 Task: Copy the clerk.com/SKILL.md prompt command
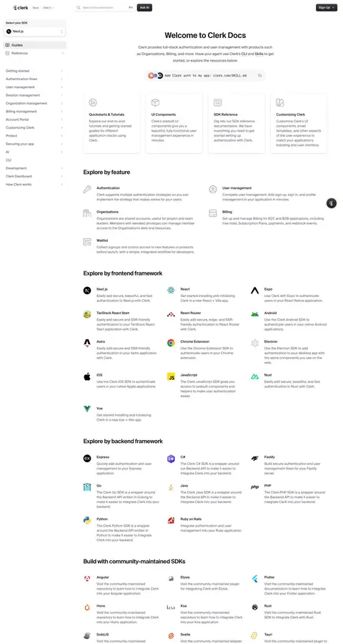[x=259, y=76]
